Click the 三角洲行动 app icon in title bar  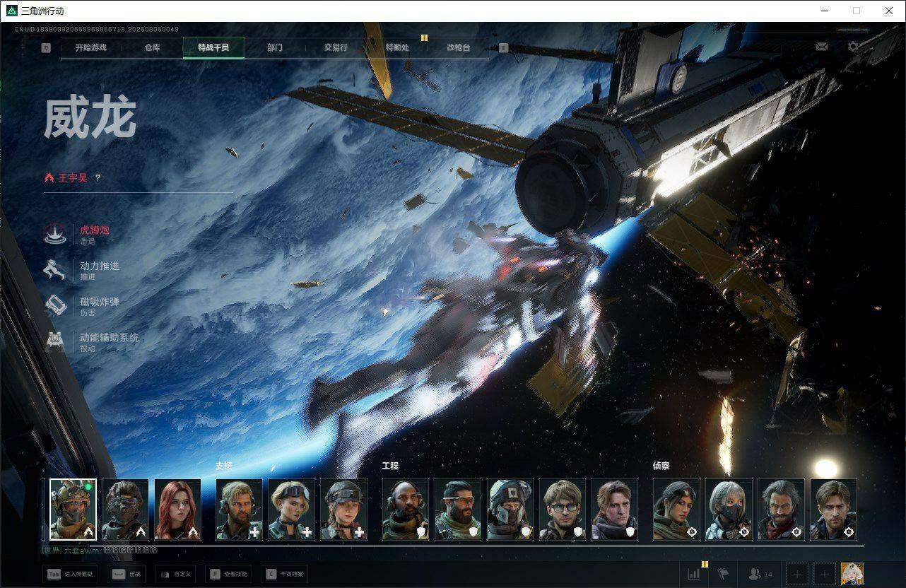[11, 11]
